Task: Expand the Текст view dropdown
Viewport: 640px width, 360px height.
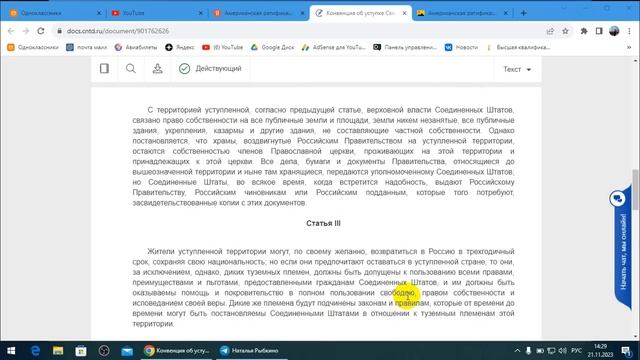Action: [x=517, y=69]
